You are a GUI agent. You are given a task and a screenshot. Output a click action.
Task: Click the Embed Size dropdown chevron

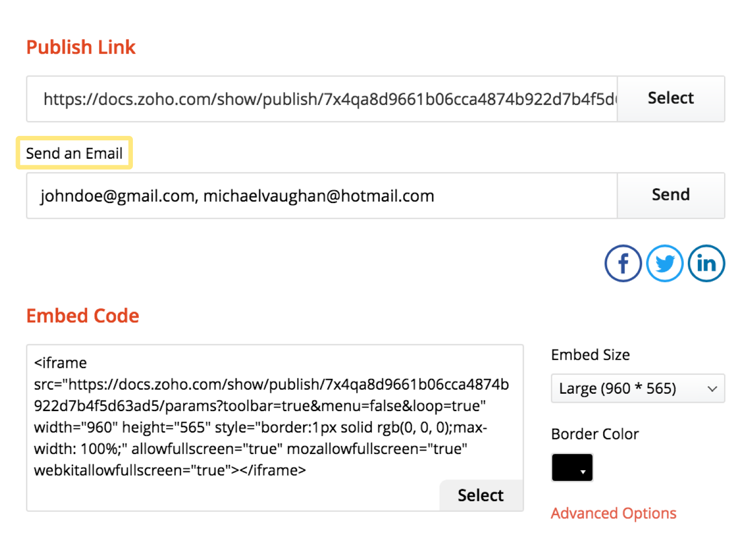(x=712, y=389)
